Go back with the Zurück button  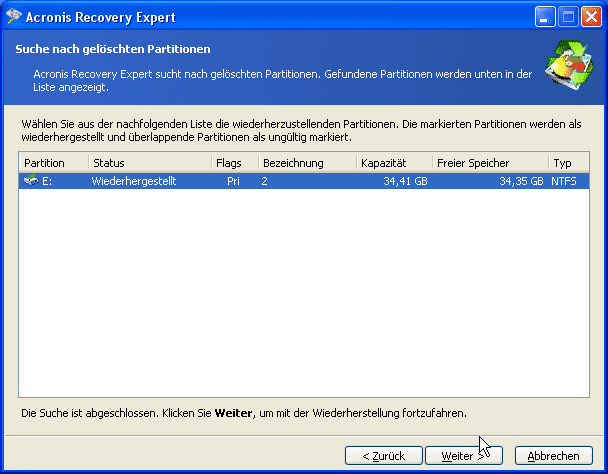coord(383,456)
